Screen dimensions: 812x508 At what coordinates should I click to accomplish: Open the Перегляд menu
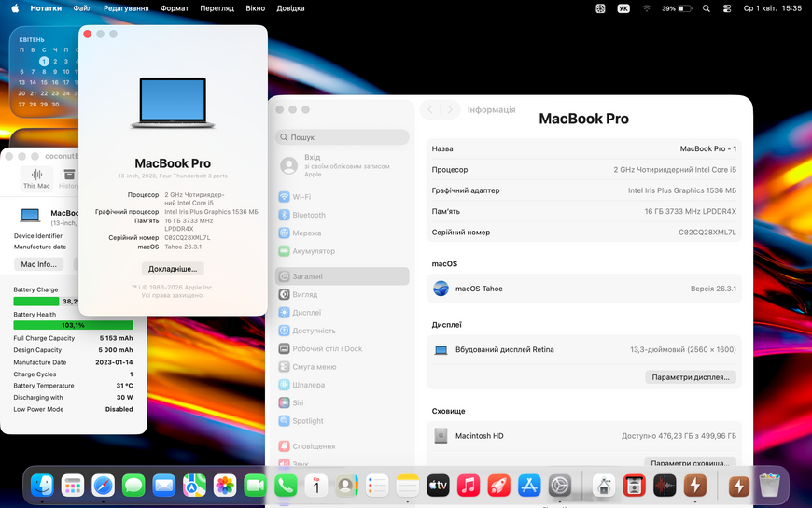pyautogui.click(x=217, y=8)
